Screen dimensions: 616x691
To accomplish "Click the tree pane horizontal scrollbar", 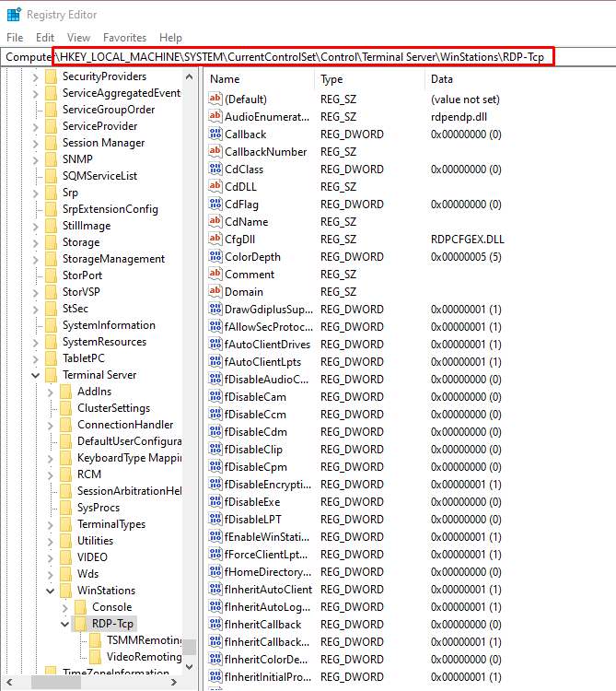I will click(x=92, y=683).
